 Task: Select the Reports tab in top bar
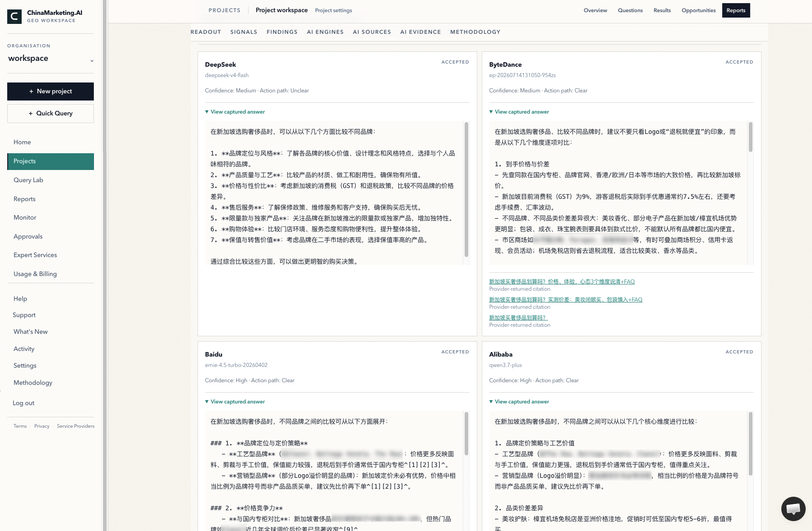(x=736, y=10)
